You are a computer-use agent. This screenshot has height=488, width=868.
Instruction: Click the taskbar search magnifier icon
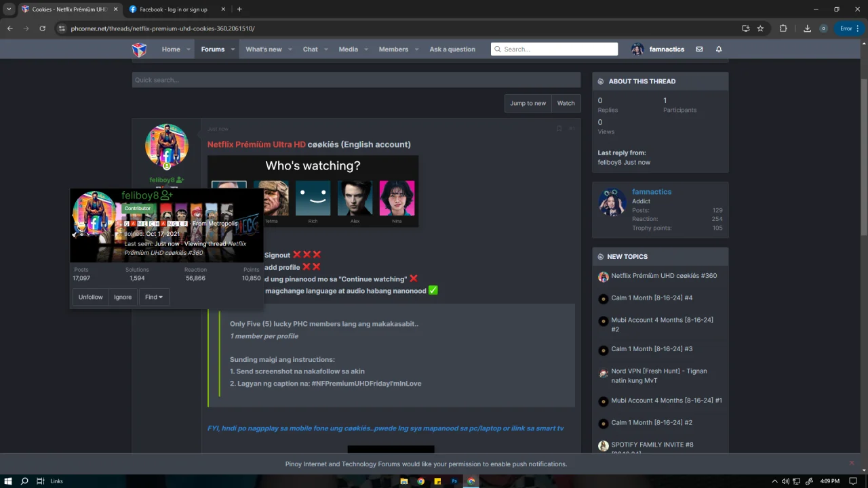[x=24, y=481]
